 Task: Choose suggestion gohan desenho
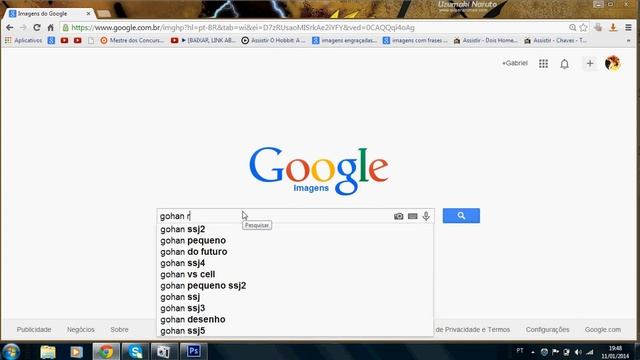click(x=295, y=320)
